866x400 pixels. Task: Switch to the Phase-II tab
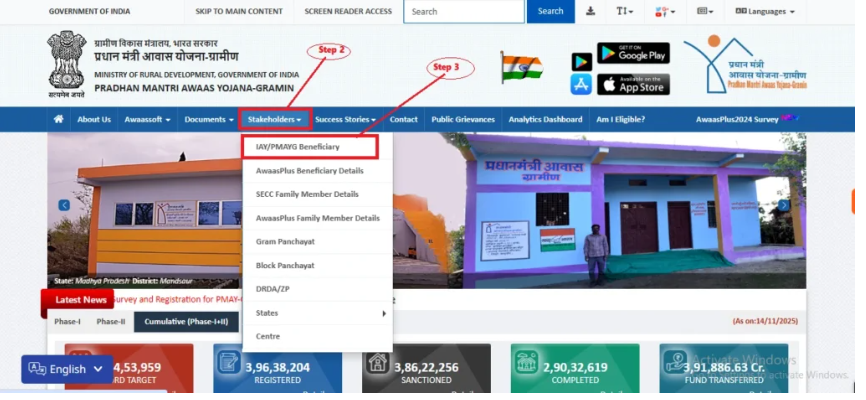coord(111,322)
